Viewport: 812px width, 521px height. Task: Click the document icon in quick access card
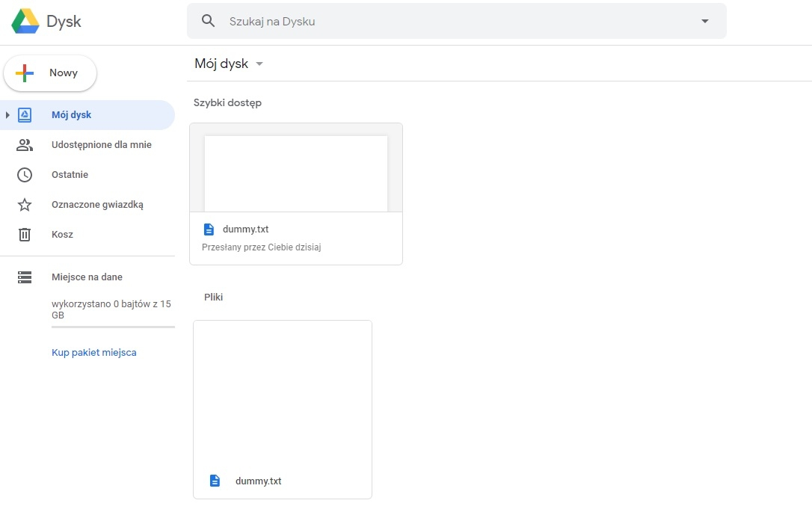point(209,229)
